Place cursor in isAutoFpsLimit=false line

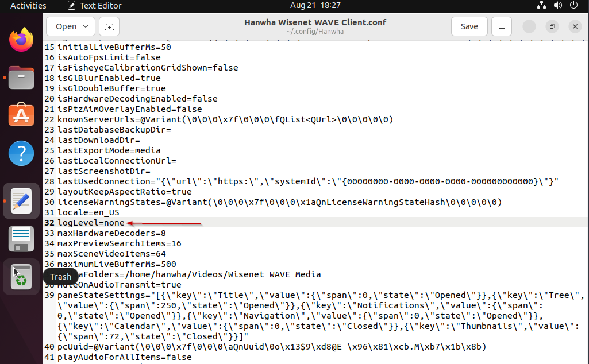tap(109, 57)
